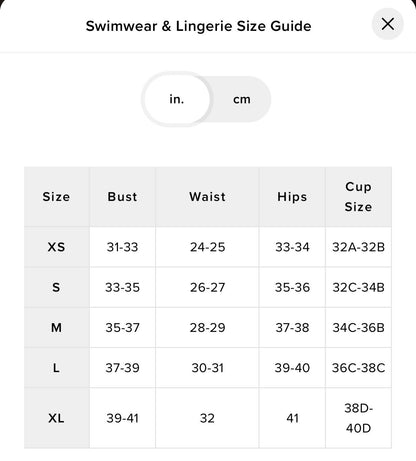Viewport: 416px width, 461px height.
Task: Choose the XS size row label
Action: coord(56,247)
